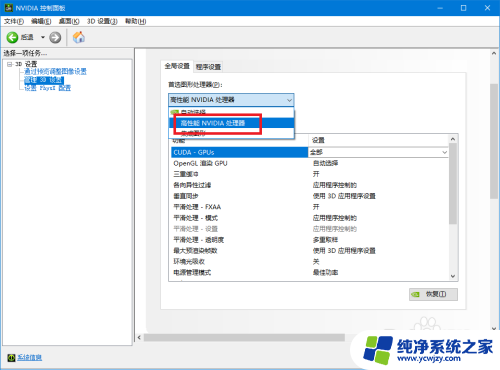Select the 最大预渲染帧数 row
500x370 pixels.
pos(309,251)
